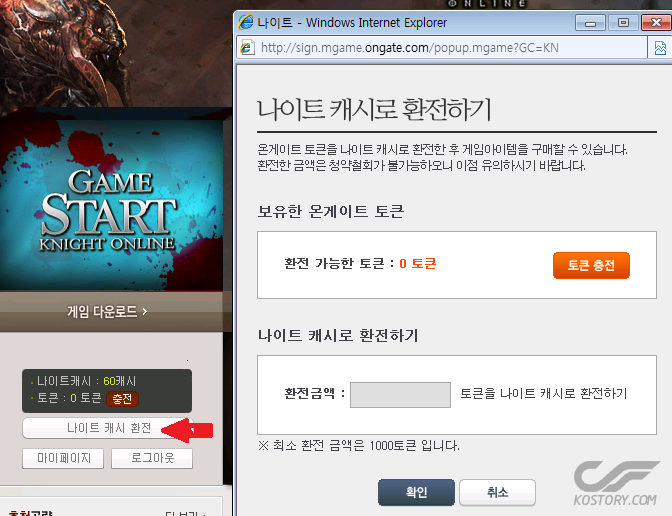Click the 로그아웃 button
The height and width of the screenshot is (516, 672).
point(152,458)
